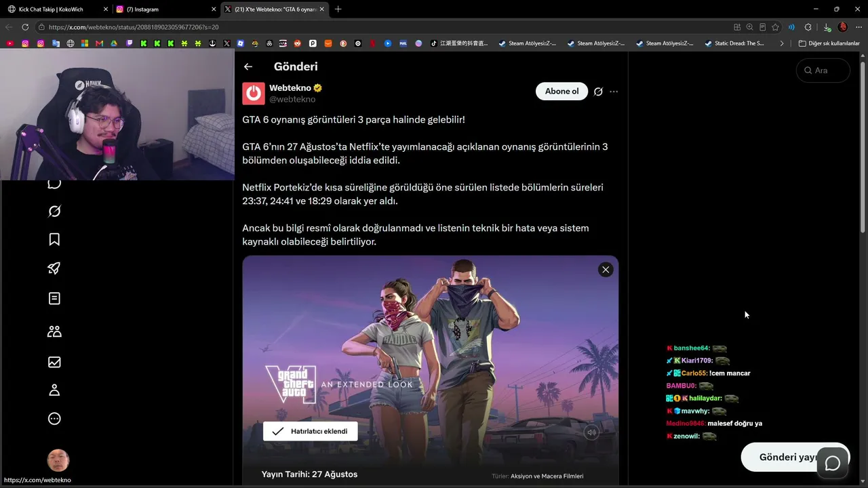This screenshot has width=868, height=488.
Task: Open the Netflix bookmark
Action: click(373, 43)
